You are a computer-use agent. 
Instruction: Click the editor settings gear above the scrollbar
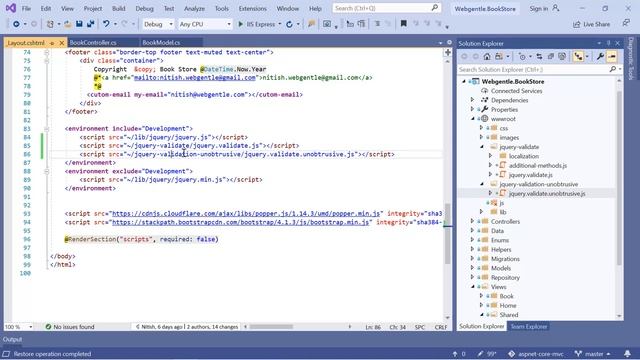tap(449, 42)
